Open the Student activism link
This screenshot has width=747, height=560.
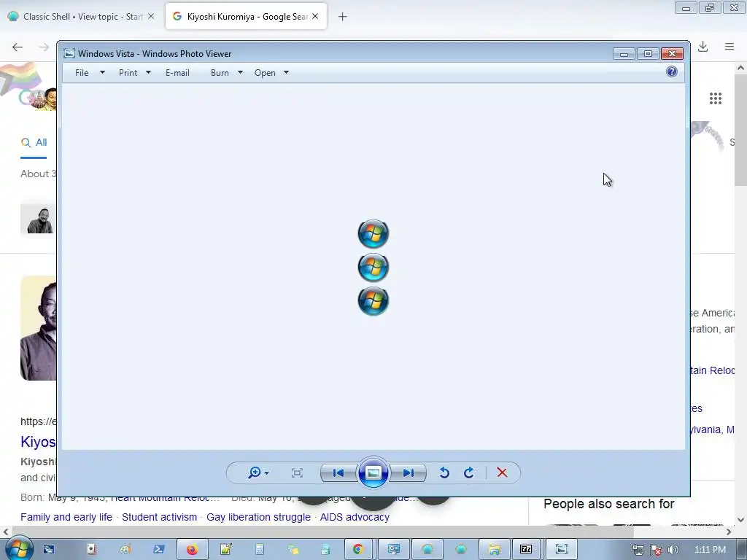click(x=159, y=517)
